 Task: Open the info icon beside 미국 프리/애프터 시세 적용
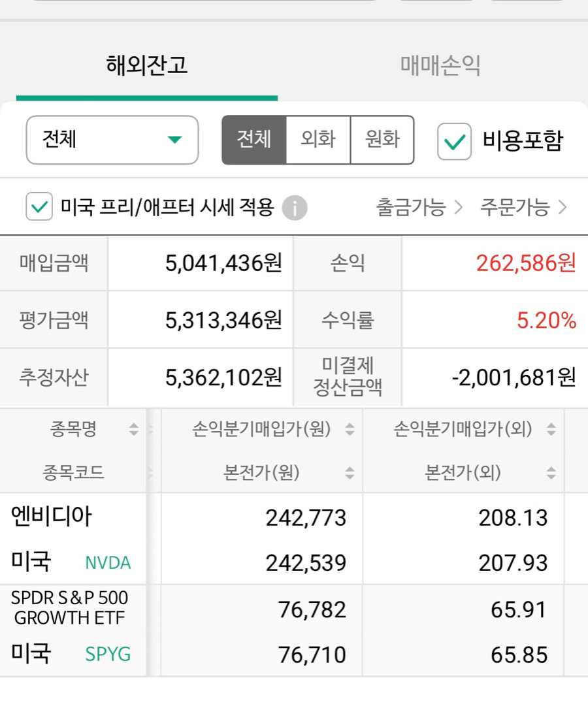click(x=295, y=208)
